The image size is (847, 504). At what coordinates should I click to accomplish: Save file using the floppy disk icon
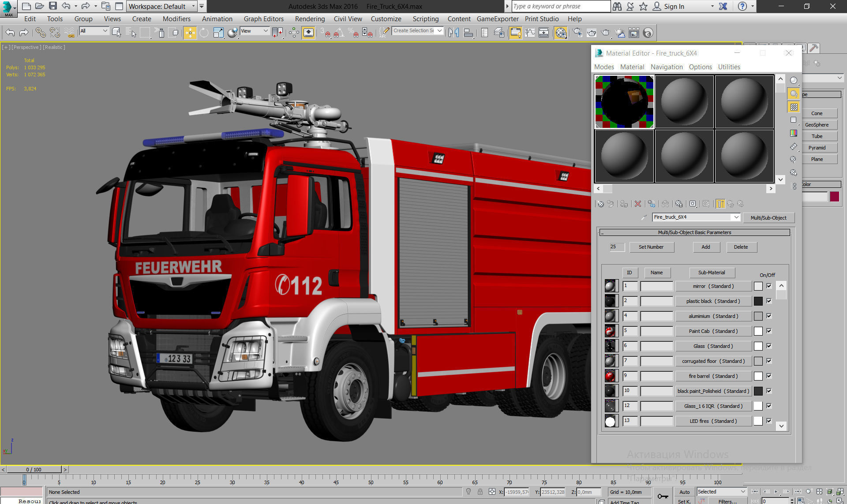tap(53, 6)
